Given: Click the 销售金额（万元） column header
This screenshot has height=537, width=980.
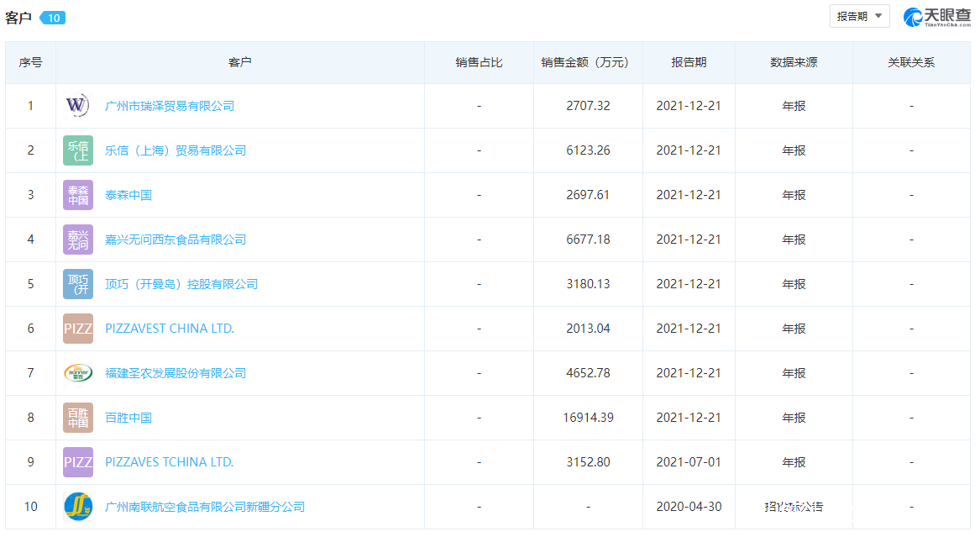Looking at the screenshot, I should coord(588,62).
